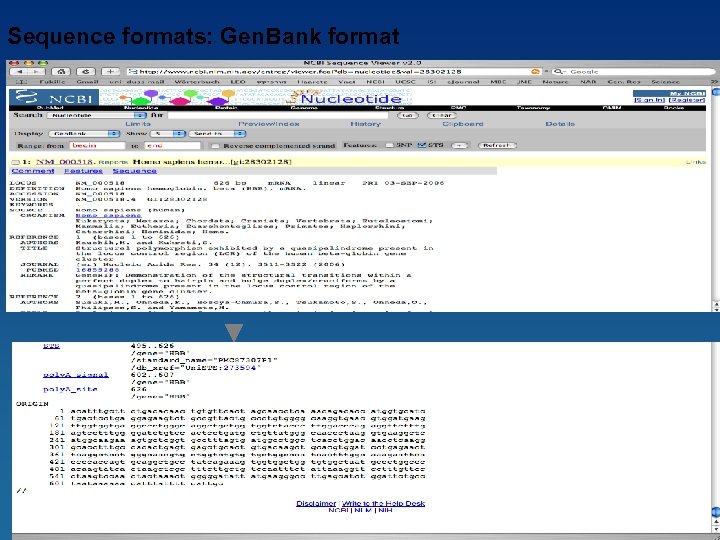Jump to the Features section link
Image resolution: width=720 pixels, height=540 pixels.
[83, 171]
